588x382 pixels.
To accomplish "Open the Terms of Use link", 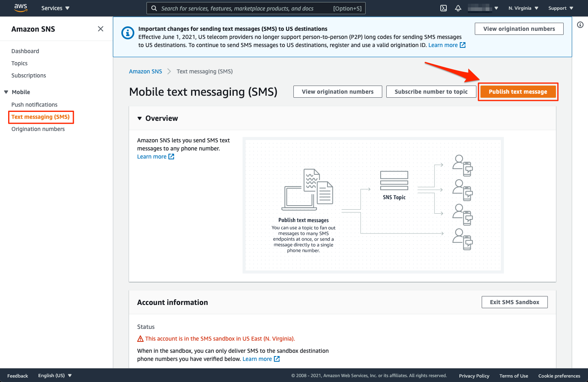I will tap(514, 376).
